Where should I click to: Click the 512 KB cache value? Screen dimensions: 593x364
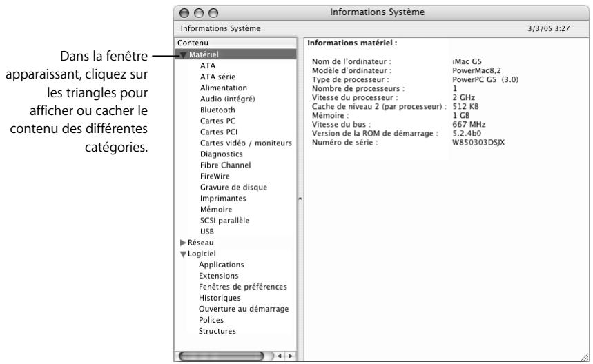tap(465, 106)
